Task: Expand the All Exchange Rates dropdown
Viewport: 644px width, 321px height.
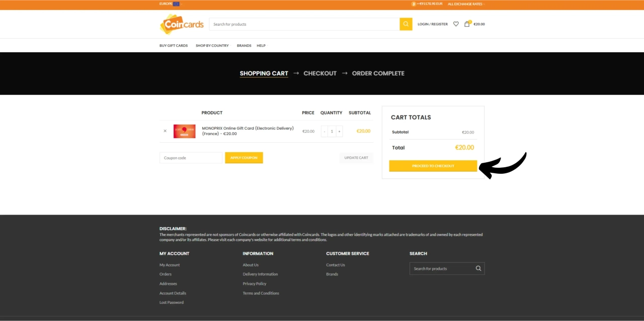Action: (x=466, y=4)
